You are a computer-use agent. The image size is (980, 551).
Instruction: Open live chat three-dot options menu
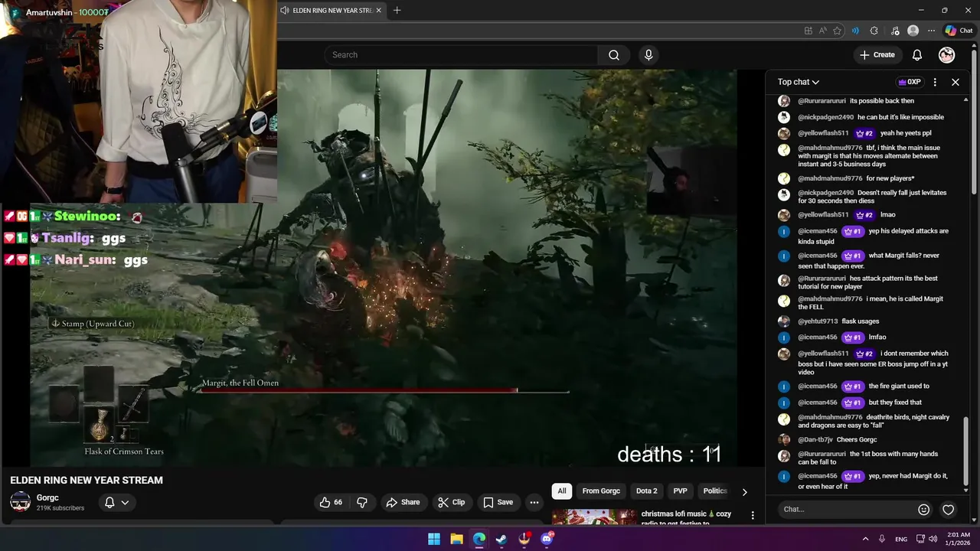(935, 82)
